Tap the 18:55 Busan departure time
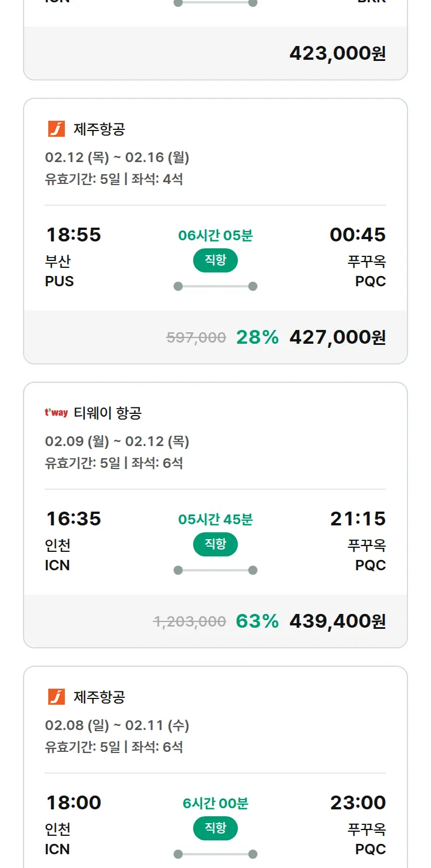This screenshot has width=431, height=868. click(74, 235)
